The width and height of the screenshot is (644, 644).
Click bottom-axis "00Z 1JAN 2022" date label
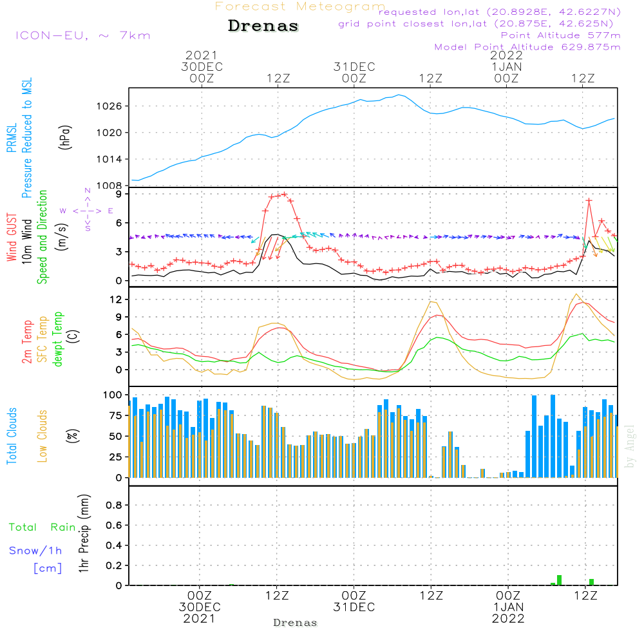point(509,607)
